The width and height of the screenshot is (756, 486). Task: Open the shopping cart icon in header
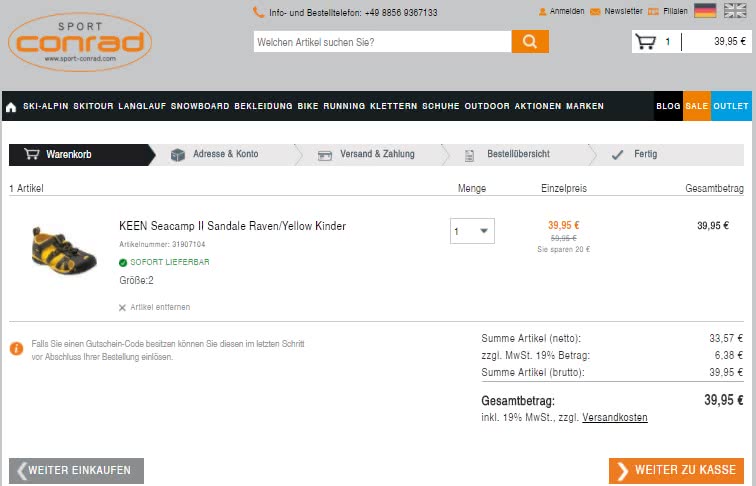click(645, 42)
